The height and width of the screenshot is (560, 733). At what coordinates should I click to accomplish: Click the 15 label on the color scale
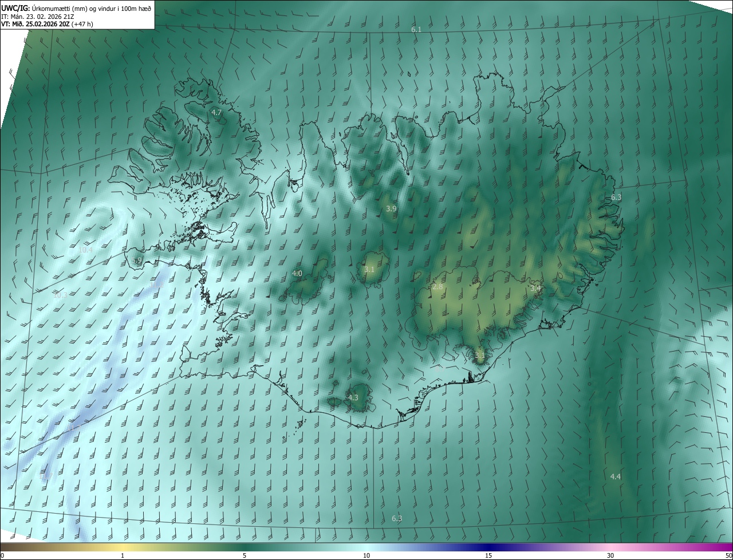pos(488,556)
